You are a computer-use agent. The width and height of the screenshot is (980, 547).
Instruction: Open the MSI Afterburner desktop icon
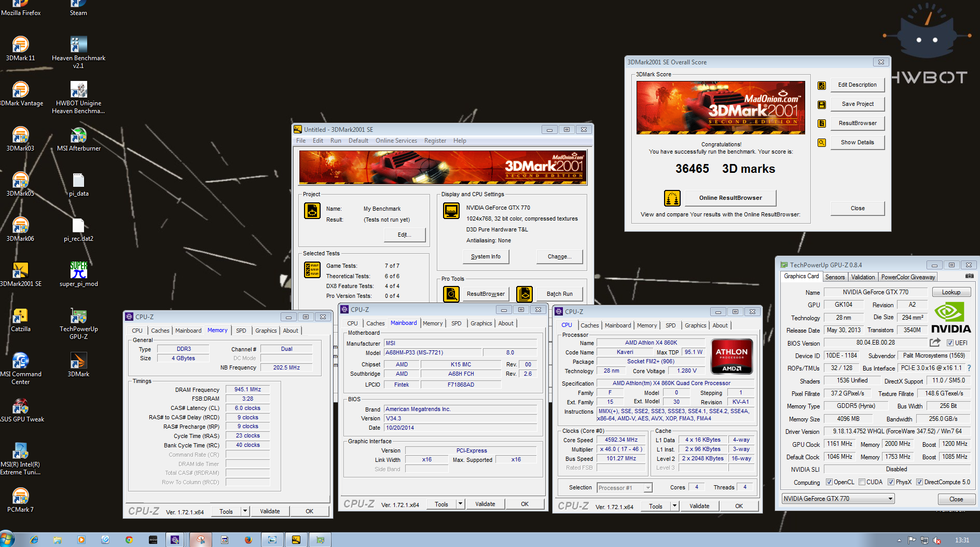click(x=78, y=139)
